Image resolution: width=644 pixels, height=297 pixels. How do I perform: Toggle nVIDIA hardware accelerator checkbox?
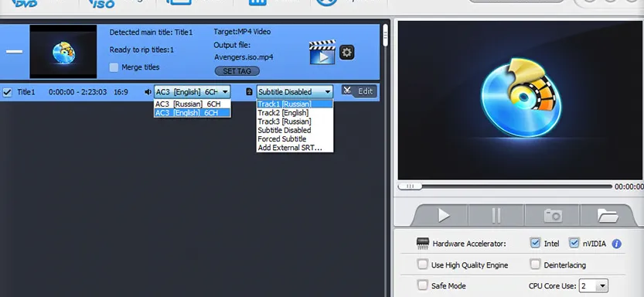[574, 243]
